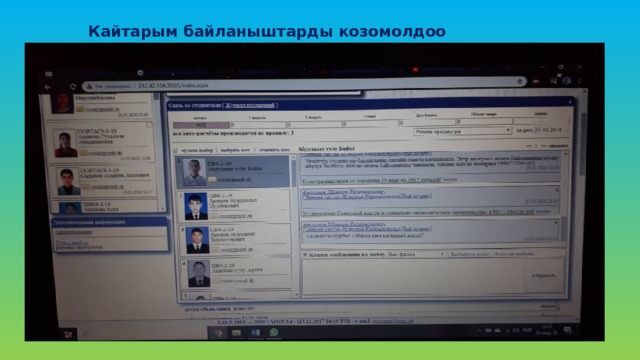Close the Связь со студентами dialog
This screenshot has width=640, height=360.
(x=570, y=102)
